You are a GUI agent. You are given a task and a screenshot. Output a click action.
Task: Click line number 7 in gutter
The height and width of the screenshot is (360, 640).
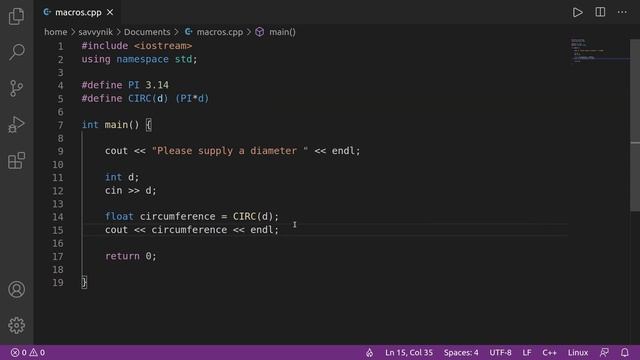(x=60, y=125)
